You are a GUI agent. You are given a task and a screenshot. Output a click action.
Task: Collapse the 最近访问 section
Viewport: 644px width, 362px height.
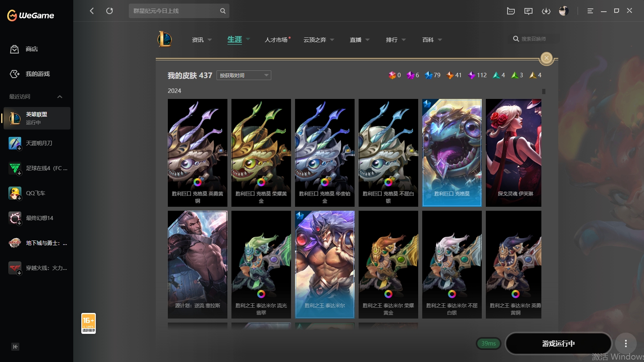click(x=60, y=97)
